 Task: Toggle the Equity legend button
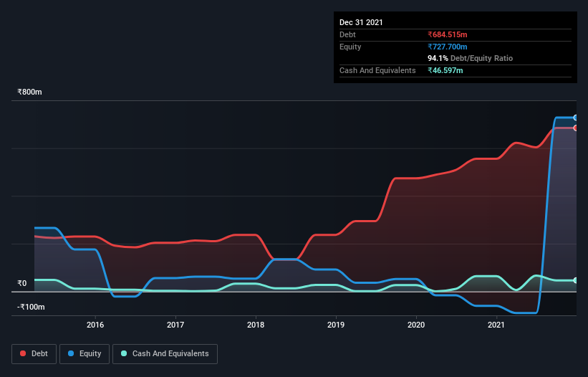[x=85, y=354]
